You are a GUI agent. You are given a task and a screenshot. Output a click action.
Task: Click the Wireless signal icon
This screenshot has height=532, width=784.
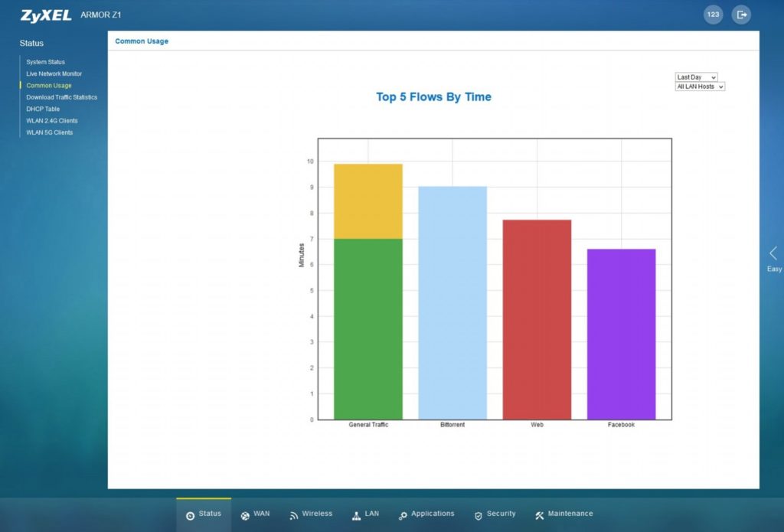293,515
